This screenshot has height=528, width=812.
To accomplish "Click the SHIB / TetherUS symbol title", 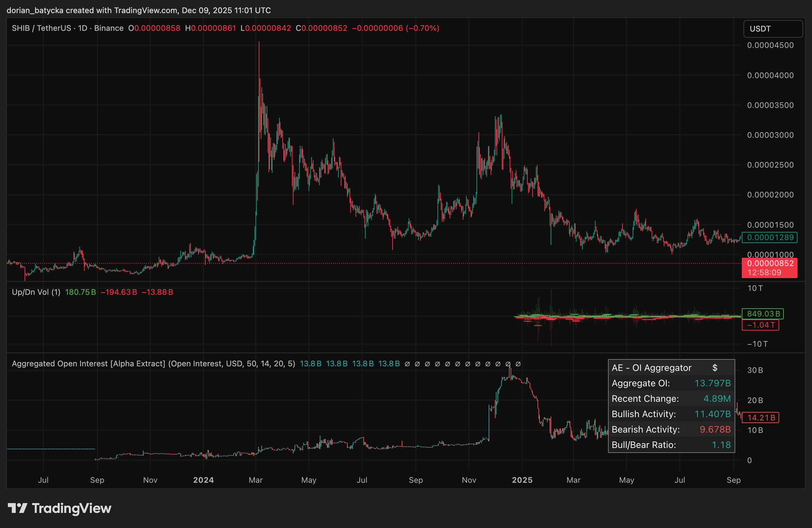I will click(x=41, y=28).
